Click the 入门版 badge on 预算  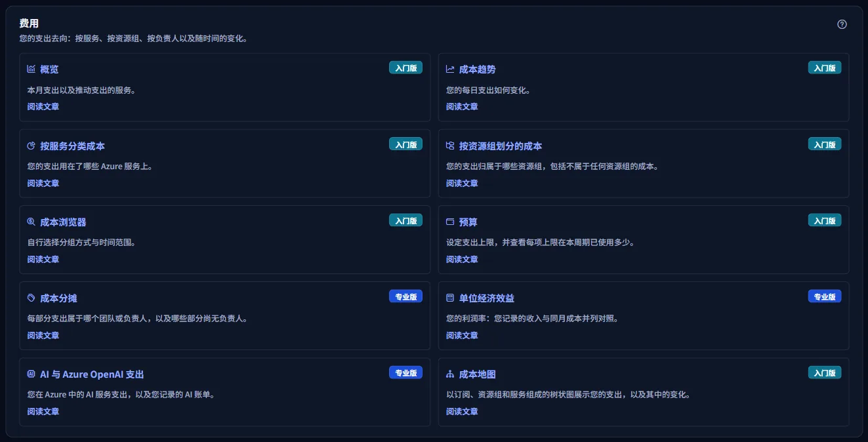[x=825, y=220]
